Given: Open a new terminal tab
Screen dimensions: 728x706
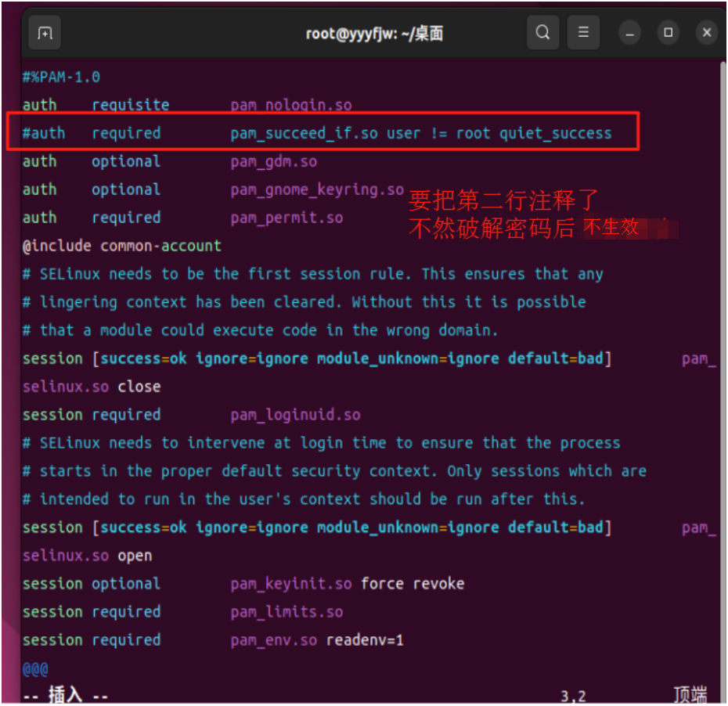Looking at the screenshot, I should 45,33.
